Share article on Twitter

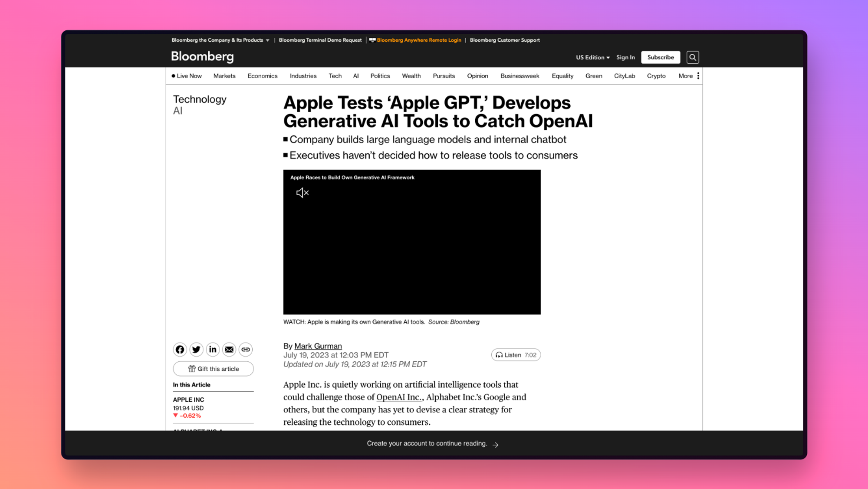pyautogui.click(x=196, y=350)
